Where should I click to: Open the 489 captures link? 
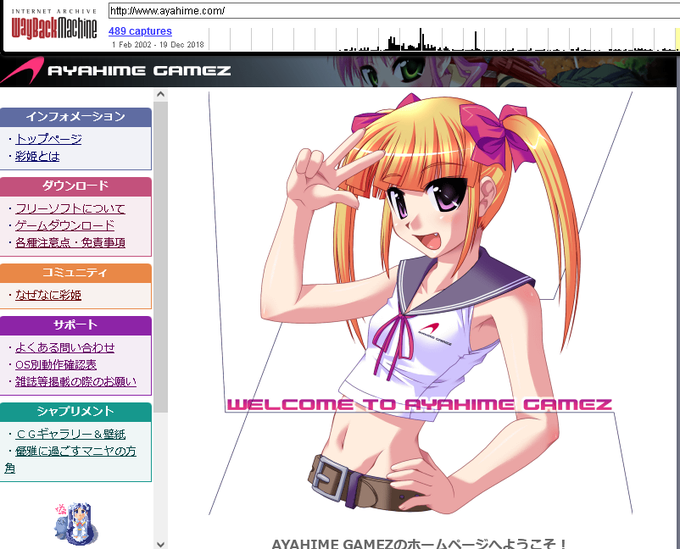click(x=140, y=31)
